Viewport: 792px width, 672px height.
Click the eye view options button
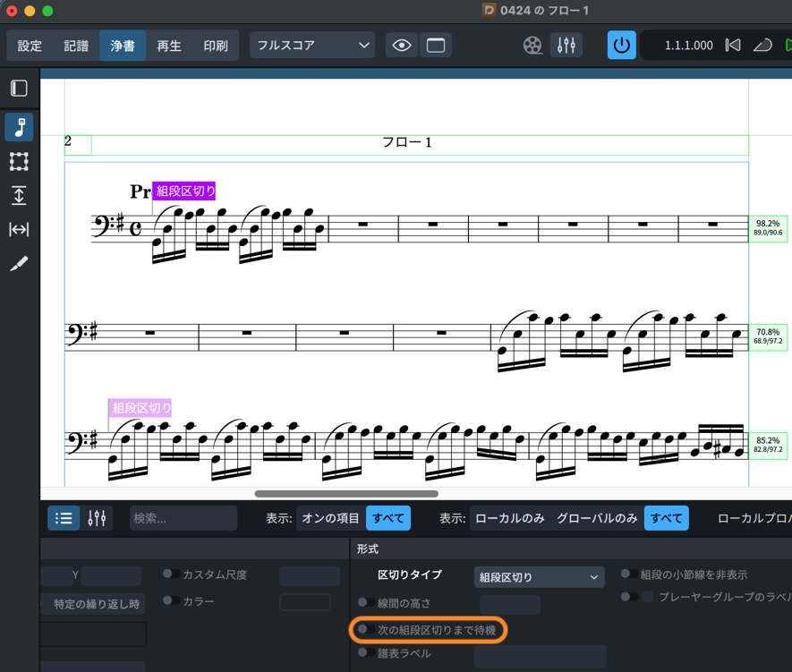click(402, 46)
